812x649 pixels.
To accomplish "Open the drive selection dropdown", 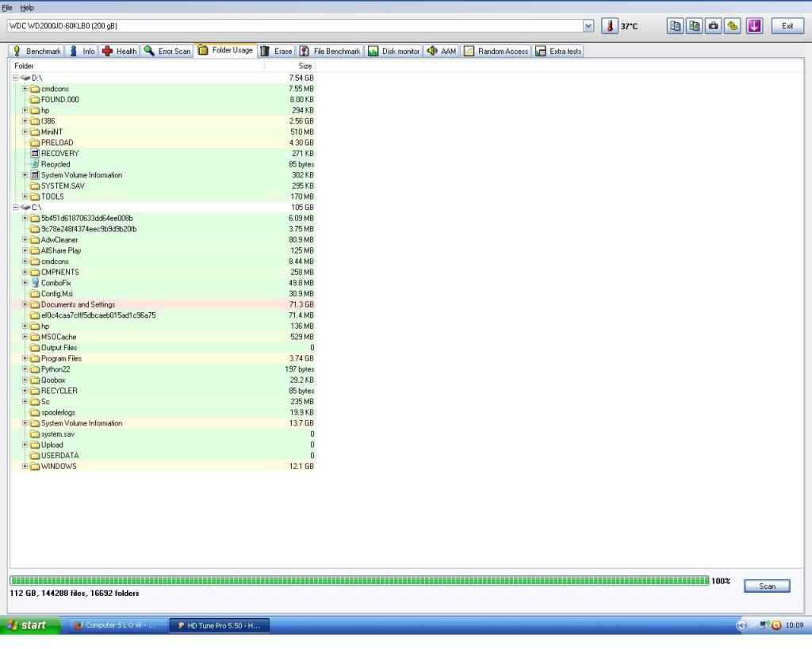I will (x=588, y=26).
